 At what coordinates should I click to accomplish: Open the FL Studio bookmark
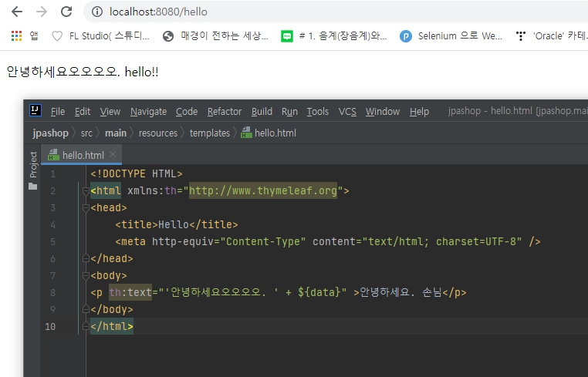click(x=100, y=36)
